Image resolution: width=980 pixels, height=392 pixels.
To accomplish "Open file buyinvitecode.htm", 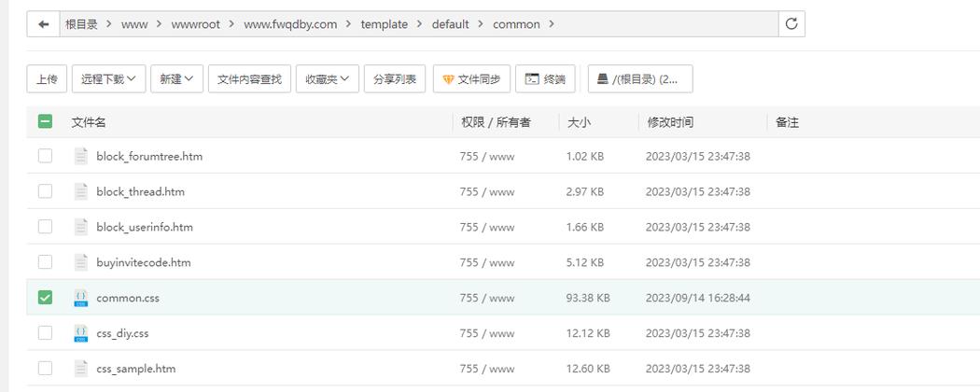I will coord(144,262).
